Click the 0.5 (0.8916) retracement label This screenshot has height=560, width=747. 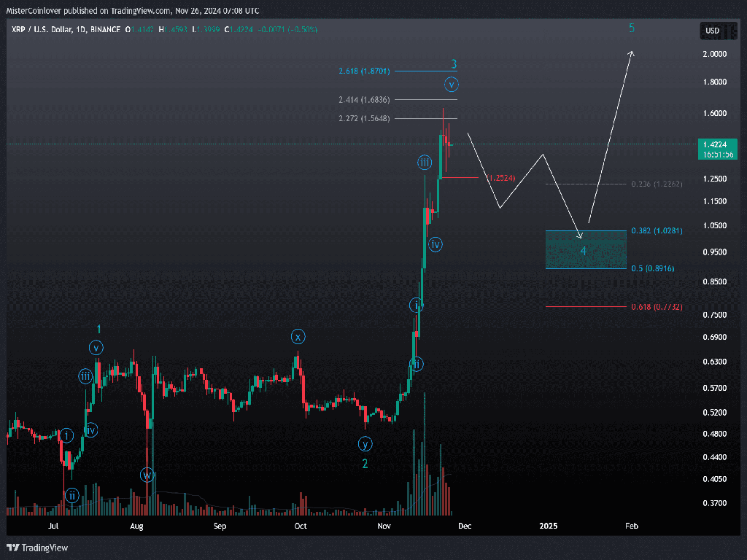point(652,268)
